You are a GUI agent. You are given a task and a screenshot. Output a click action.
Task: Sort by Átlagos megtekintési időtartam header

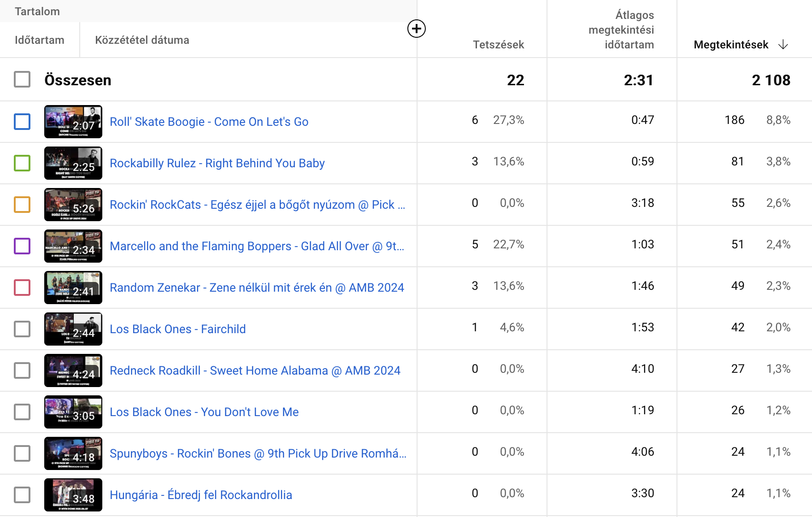tap(621, 30)
